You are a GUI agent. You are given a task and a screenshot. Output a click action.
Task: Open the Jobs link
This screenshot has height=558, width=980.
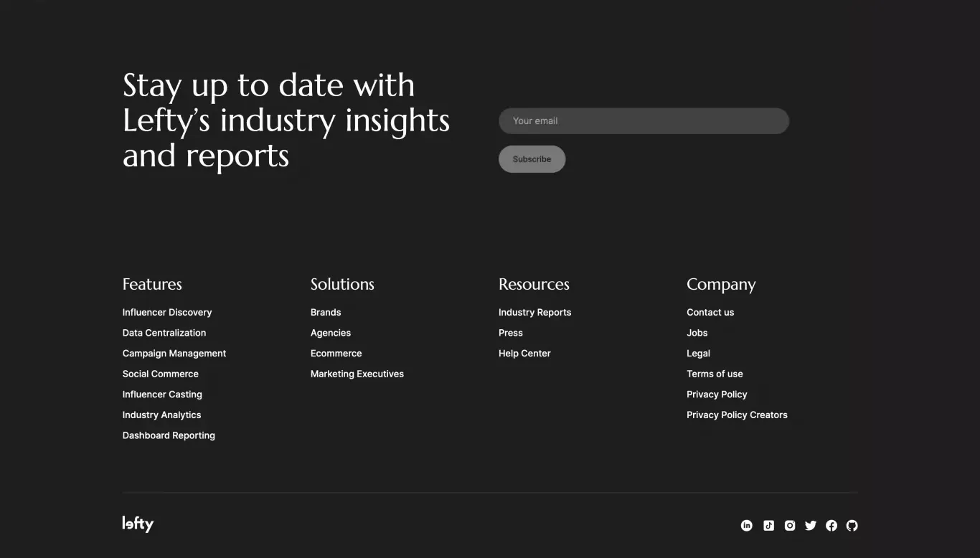pos(697,333)
